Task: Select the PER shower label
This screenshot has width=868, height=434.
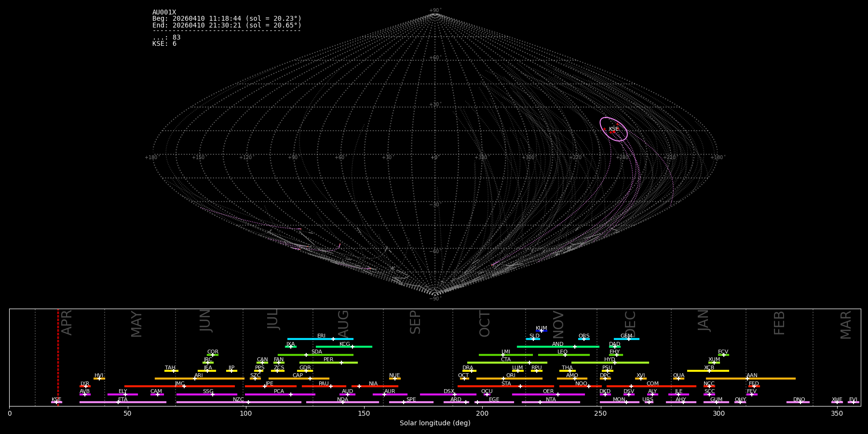Action: pos(328,360)
